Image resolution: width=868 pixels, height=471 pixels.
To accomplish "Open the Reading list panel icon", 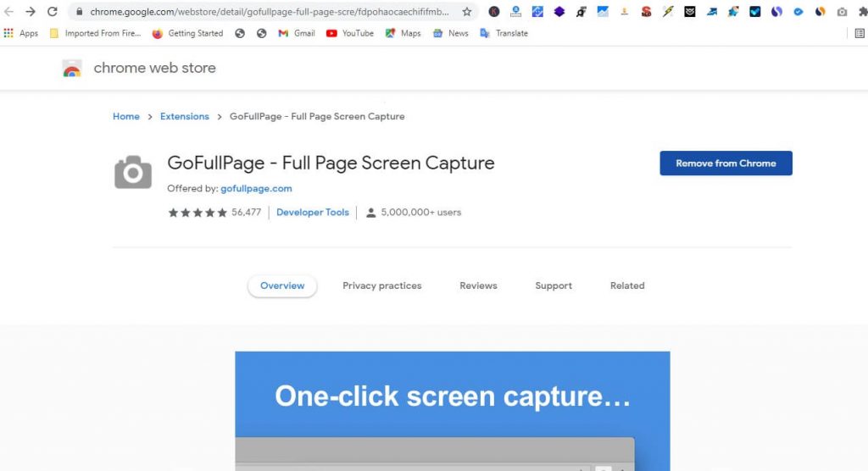I will click(x=860, y=33).
